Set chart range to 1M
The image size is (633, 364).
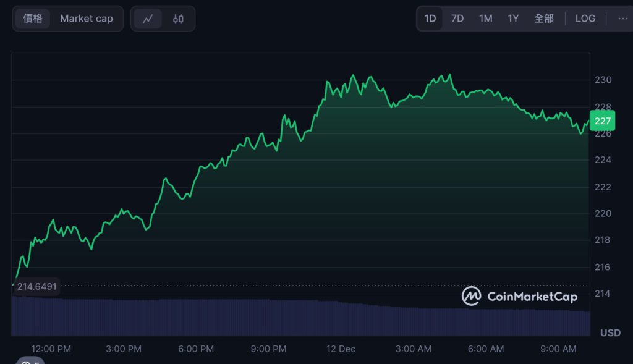coord(485,19)
